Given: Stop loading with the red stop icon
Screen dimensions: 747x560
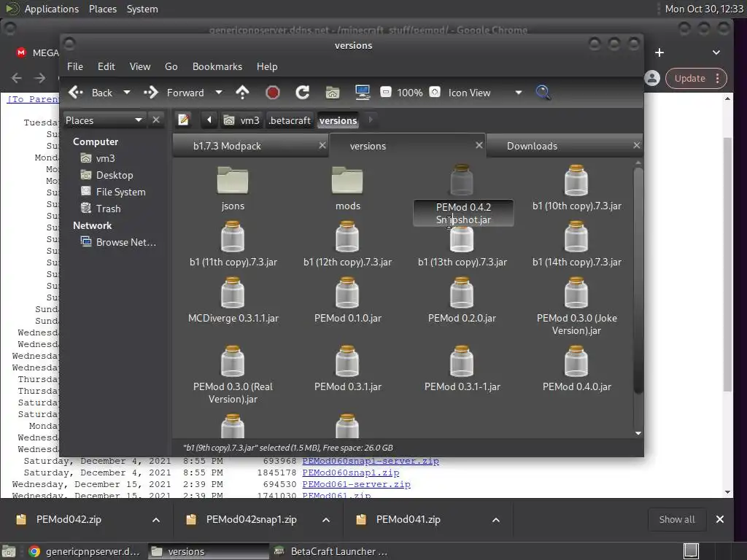Looking at the screenshot, I should (x=273, y=93).
